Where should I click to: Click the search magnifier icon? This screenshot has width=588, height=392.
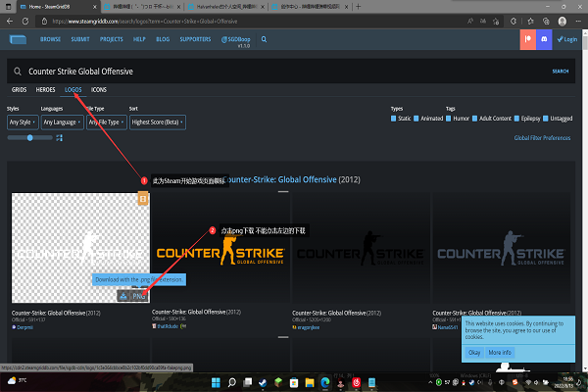17,72
